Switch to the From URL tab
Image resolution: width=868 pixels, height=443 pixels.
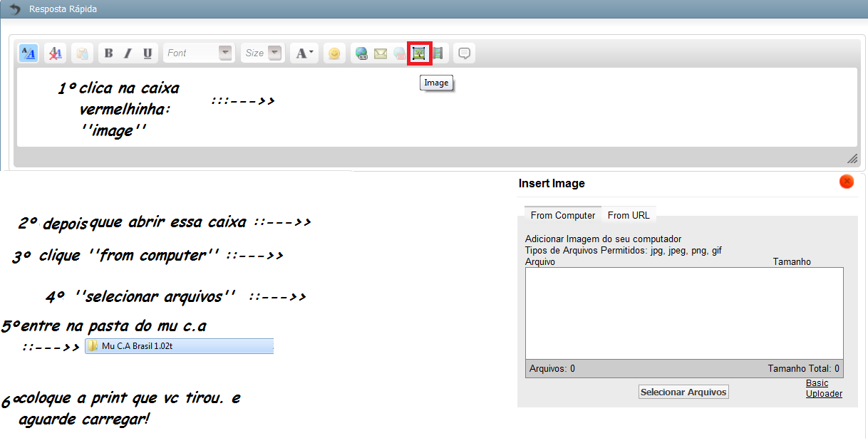tap(628, 215)
